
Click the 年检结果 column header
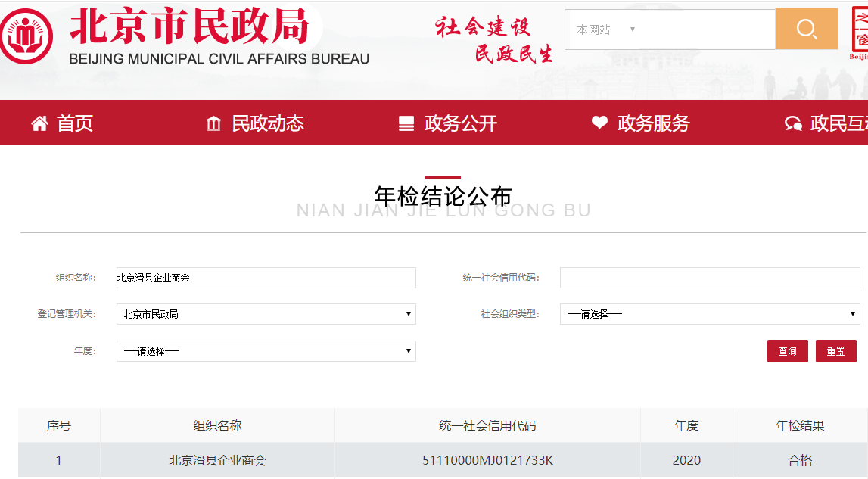click(800, 425)
